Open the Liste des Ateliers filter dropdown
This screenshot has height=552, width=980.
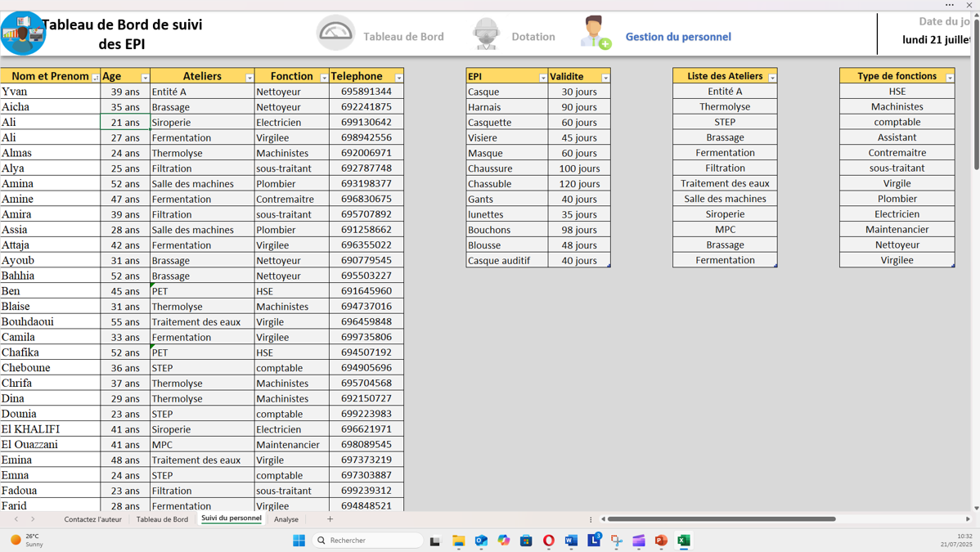772,78
